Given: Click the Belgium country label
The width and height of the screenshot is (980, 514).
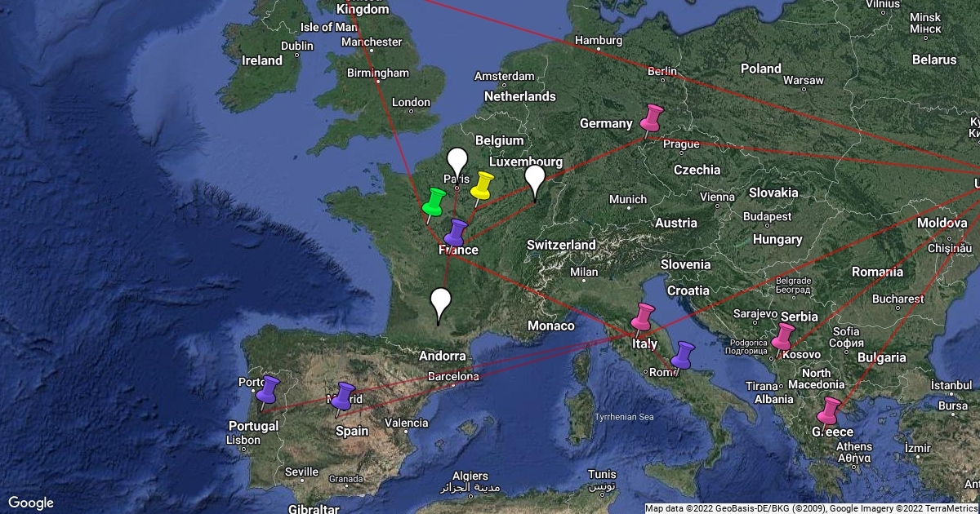Looking at the screenshot, I should tap(499, 140).
